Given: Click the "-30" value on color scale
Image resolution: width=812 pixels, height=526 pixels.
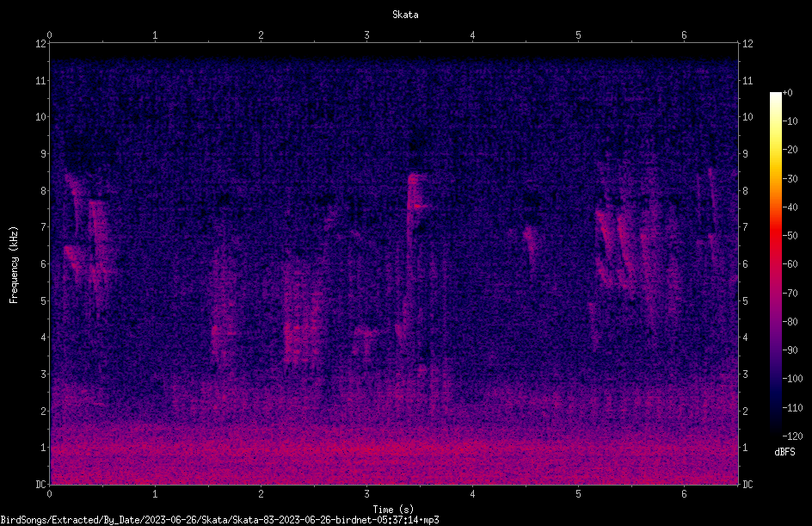Looking at the screenshot, I should pyautogui.click(x=790, y=179).
